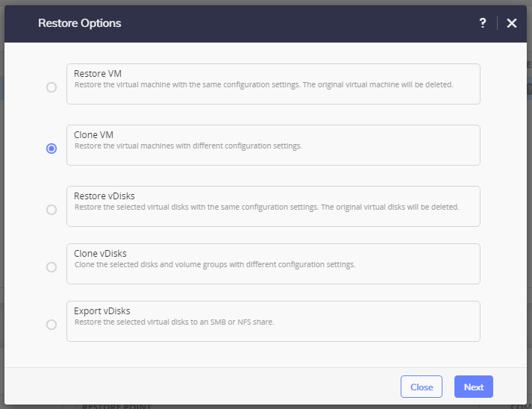Viewport: 532px width, 409px height.
Task: Select the Restore vDisks radio button
Action: click(51, 210)
